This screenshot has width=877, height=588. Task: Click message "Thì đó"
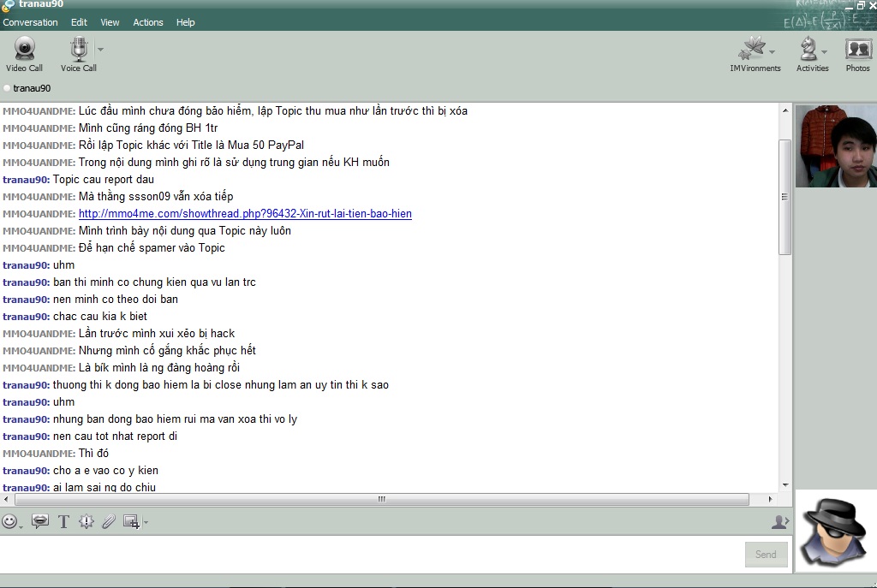tap(93, 454)
